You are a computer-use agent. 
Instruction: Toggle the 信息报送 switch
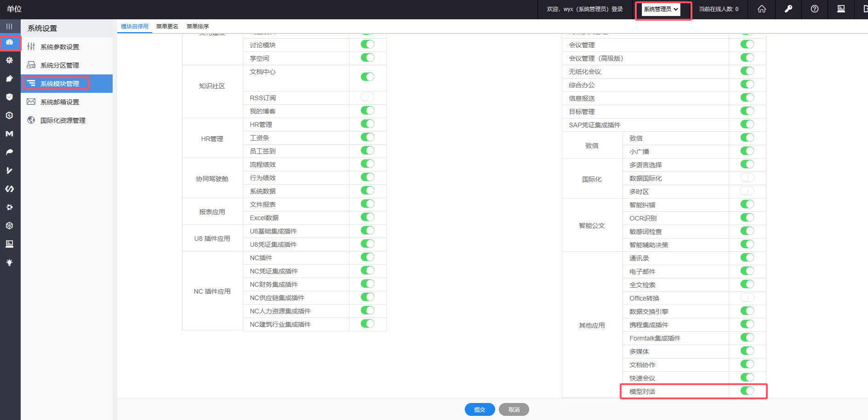pos(747,97)
